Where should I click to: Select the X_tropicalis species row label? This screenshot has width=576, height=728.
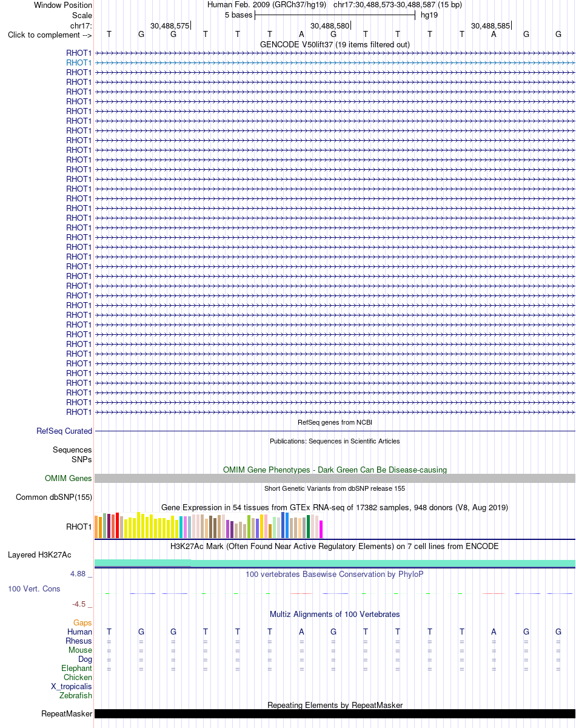[x=72, y=686]
